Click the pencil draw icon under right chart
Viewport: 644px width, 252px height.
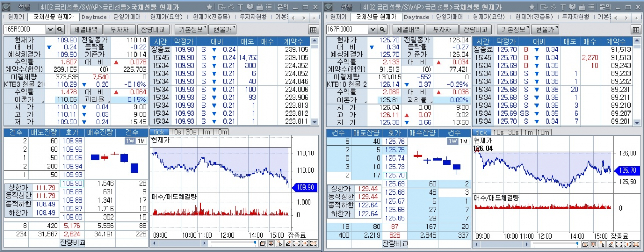tap(610, 243)
